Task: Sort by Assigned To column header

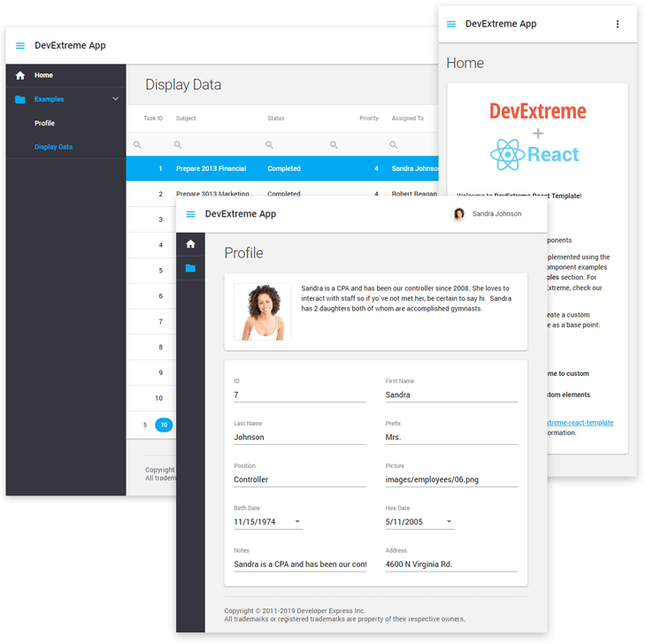Action: pyautogui.click(x=407, y=119)
